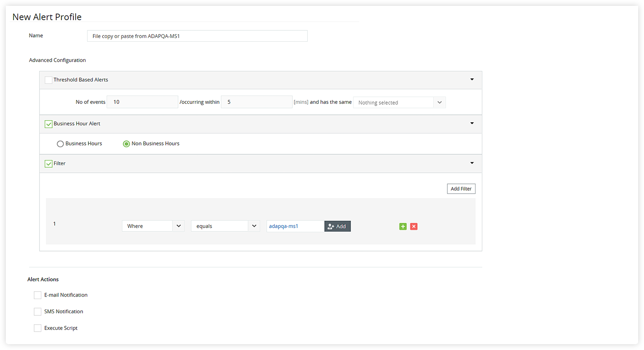
Task: Click the red X icon to remove filter row
Action: click(x=413, y=226)
